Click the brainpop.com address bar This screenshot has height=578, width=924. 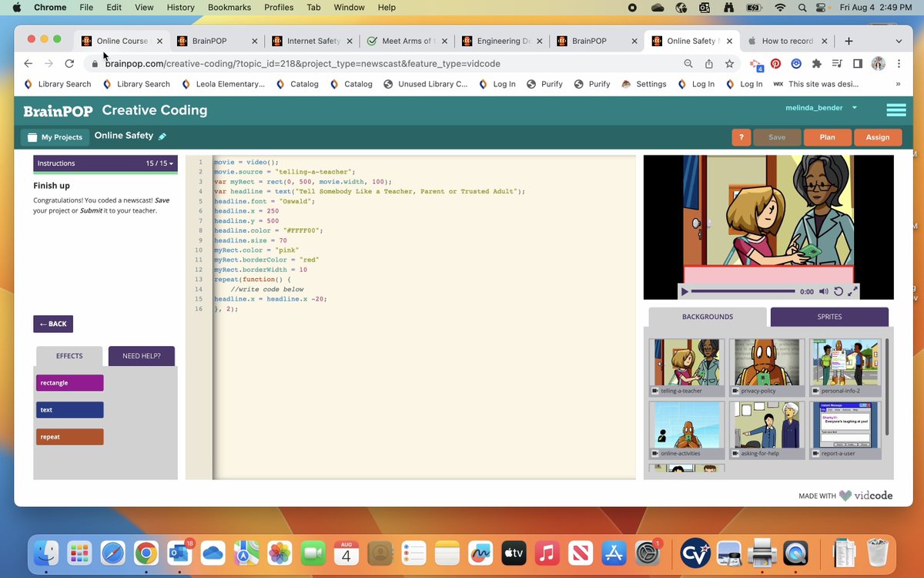click(385, 64)
